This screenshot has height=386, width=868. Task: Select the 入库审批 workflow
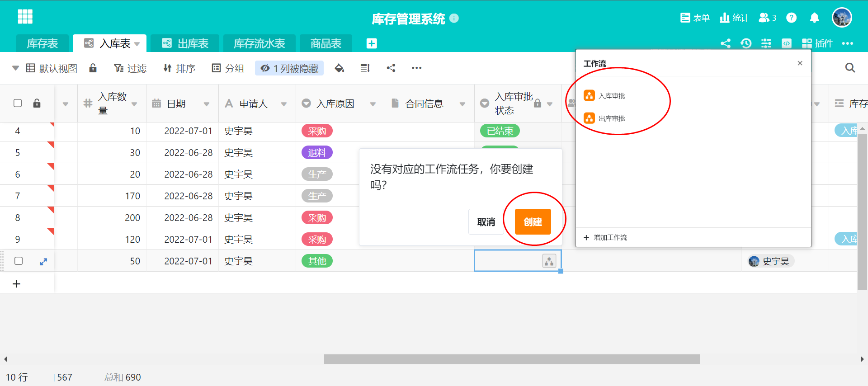(x=604, y=95)
